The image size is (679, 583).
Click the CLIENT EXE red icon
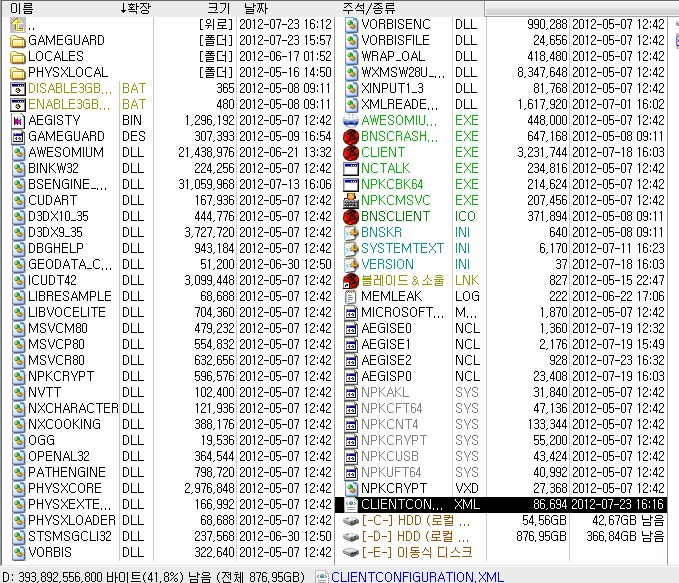[351, 153]
